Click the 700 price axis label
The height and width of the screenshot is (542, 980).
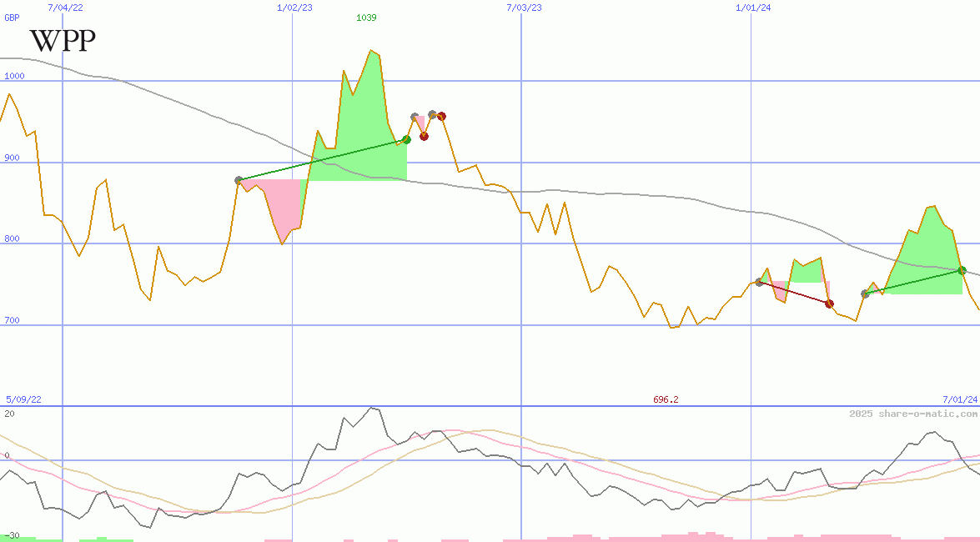pyautogui.click(x=12, y=320)
